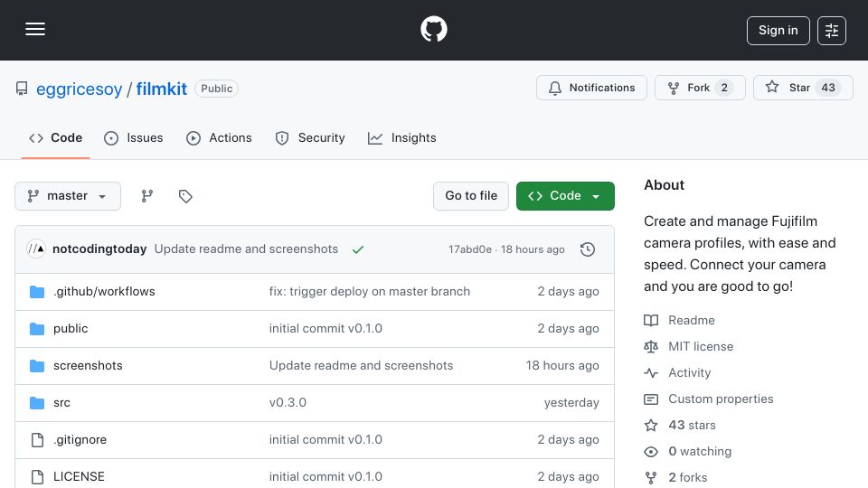Open commit hash 17abd0e
Image resolution: width=868 pixels, height=488 pixels.
point(470,249)
